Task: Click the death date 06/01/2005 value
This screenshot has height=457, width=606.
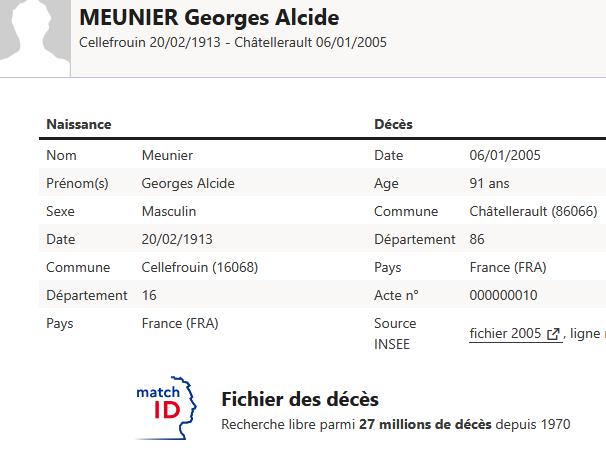Action: click(505, 156)
